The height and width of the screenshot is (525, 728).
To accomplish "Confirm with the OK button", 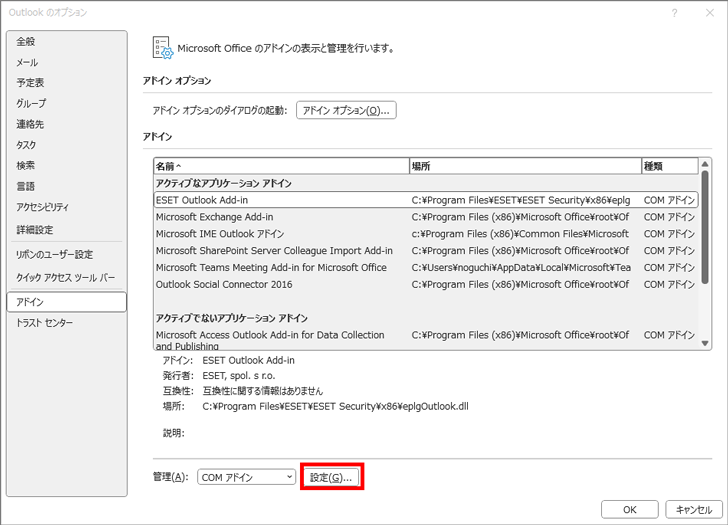I will 630,510.
